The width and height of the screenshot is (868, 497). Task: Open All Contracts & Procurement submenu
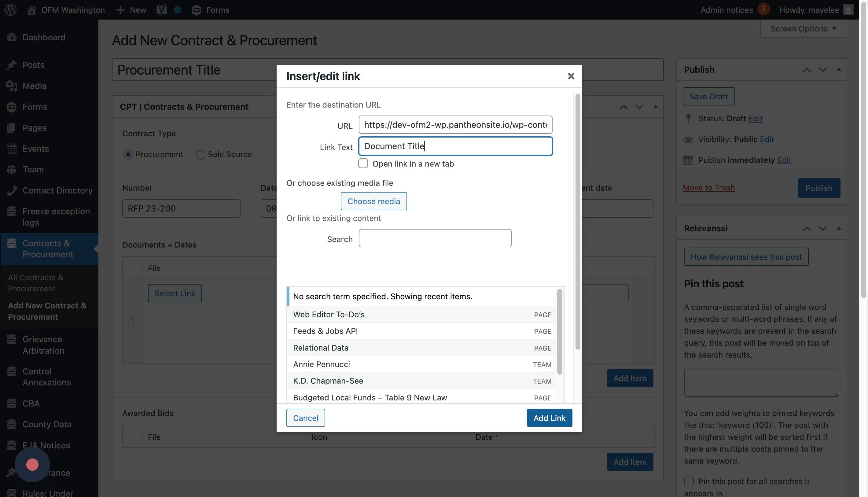(x=35, y=283)
